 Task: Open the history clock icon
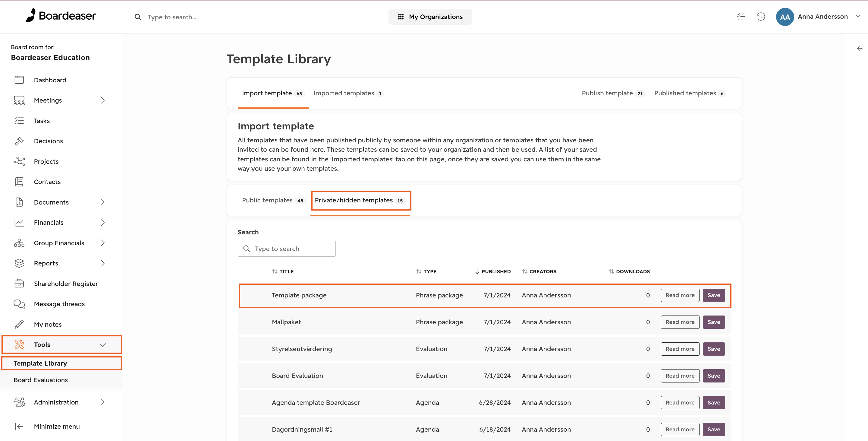tap(761, 17)
